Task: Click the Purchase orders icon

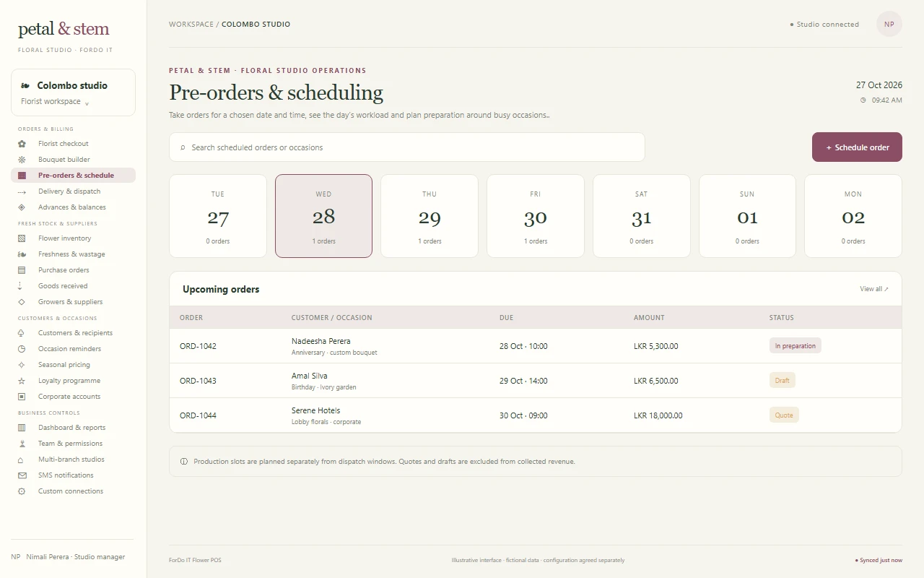Action: 22,270
